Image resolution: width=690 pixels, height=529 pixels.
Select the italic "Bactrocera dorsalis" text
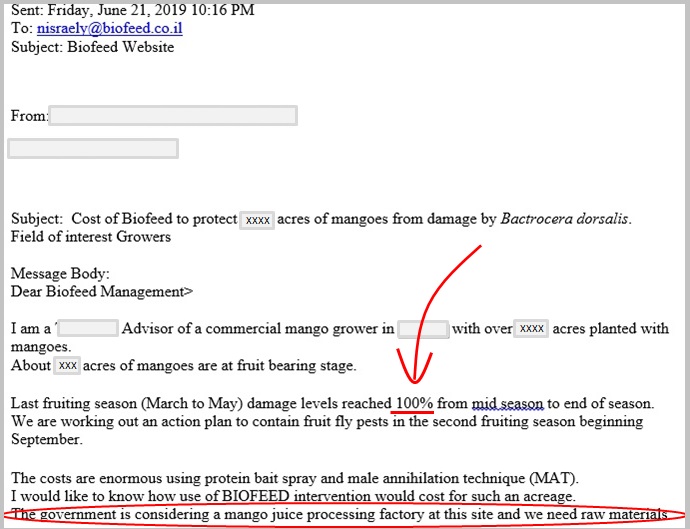click(x=565, y=219)
